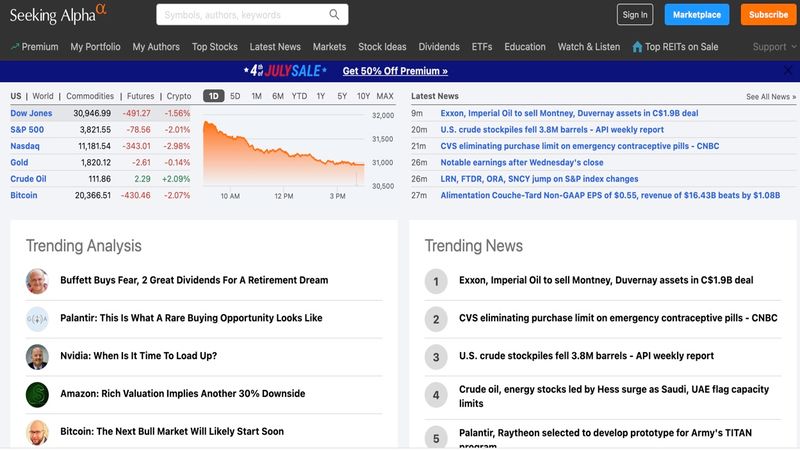Screen dimensions: 800x450
Task: Open trending CVS contraceptive pills story
Action: (x=618, y=318)
